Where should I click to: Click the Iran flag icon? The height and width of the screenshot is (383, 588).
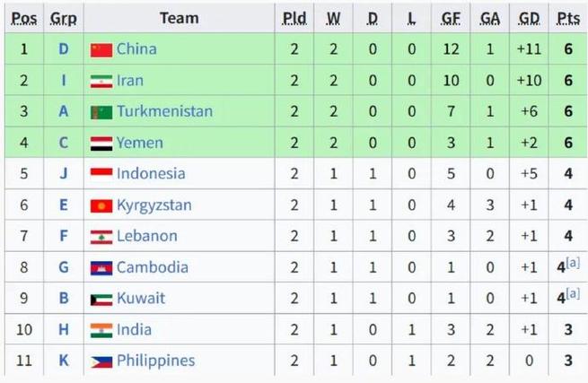click(101, 81)
